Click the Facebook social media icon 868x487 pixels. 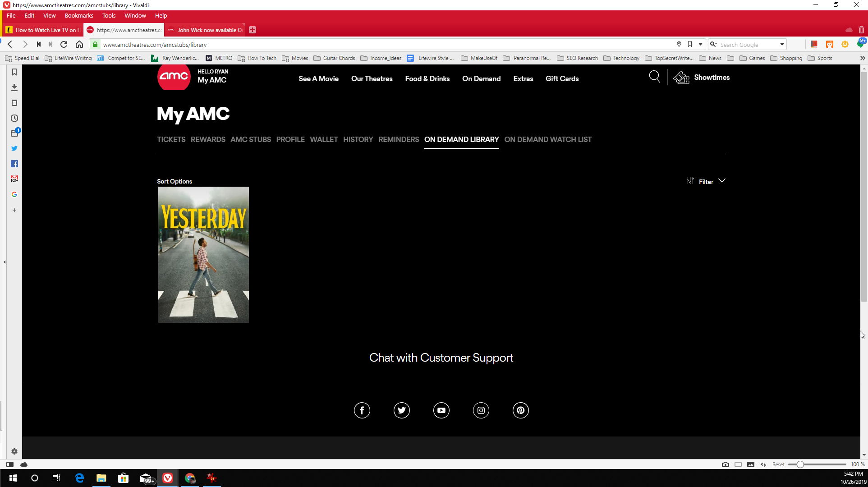point(362,410)
